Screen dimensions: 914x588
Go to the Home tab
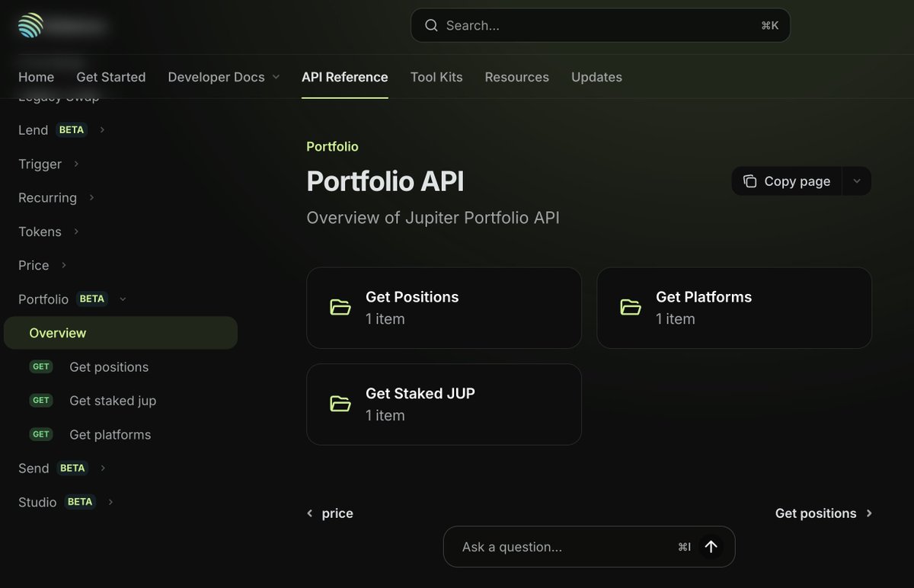[36, 77]
